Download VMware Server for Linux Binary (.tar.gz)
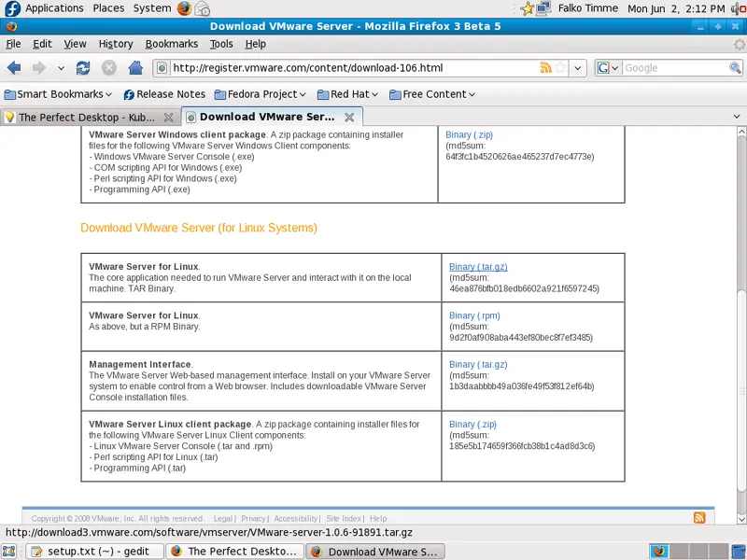 478,267
